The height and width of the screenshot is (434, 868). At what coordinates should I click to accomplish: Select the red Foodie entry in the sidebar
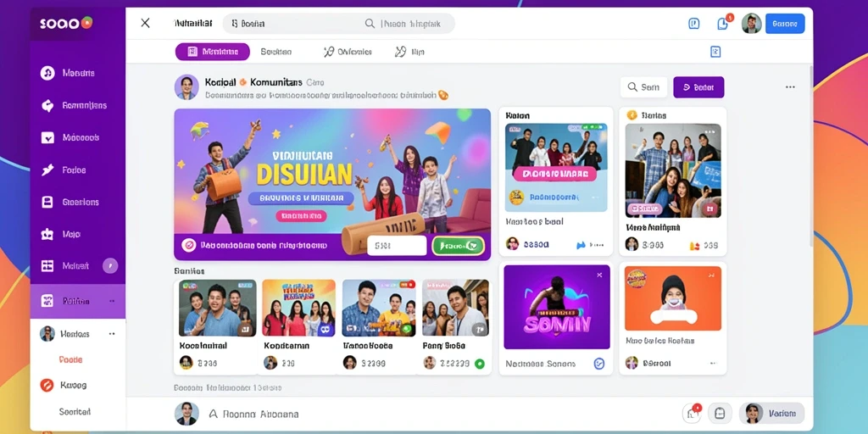(70, 359)
